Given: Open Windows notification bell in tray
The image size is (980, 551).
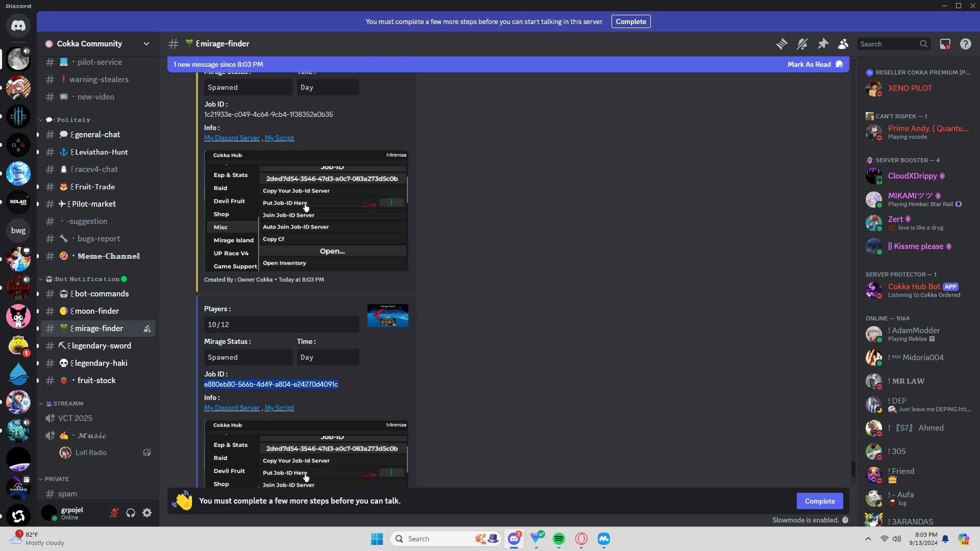Looking at the screenshot, I should tap(945, 539).
